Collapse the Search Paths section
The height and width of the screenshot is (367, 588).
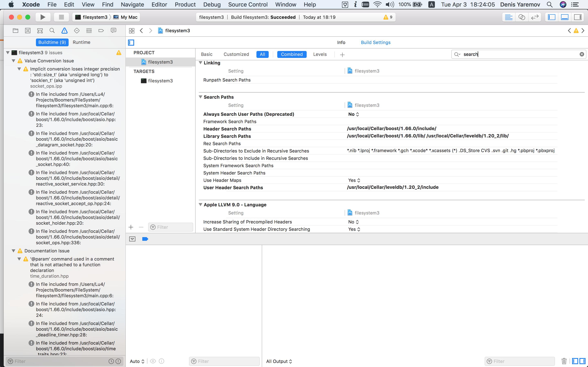click(x=201, y=97)
